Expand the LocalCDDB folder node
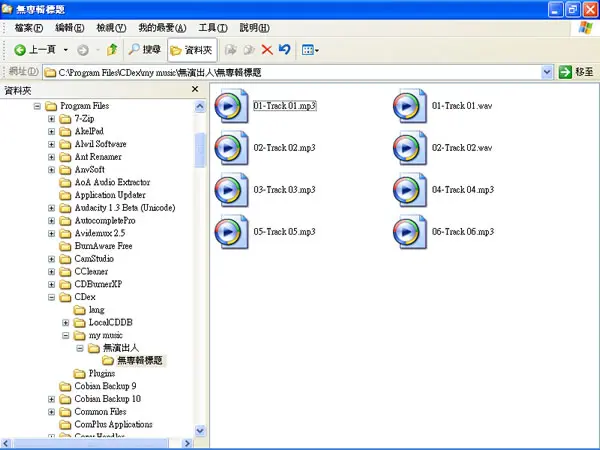This screenshot has width=600, height=450. (x=65, y=323)
